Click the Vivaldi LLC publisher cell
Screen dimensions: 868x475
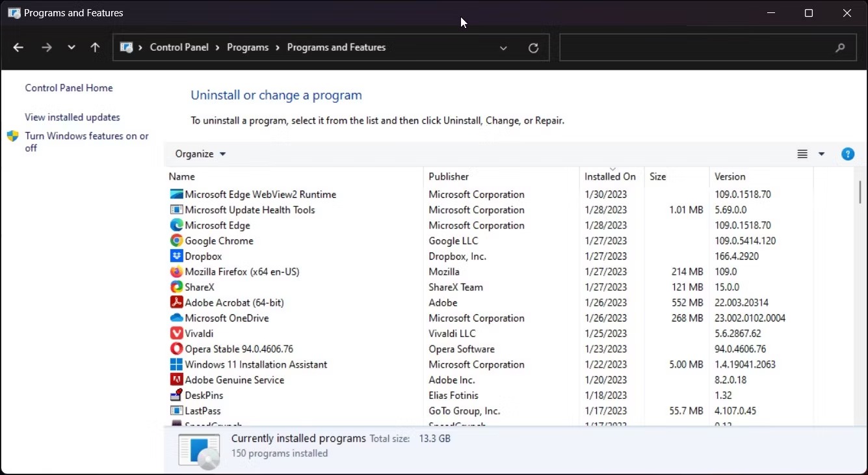(452, 333)
